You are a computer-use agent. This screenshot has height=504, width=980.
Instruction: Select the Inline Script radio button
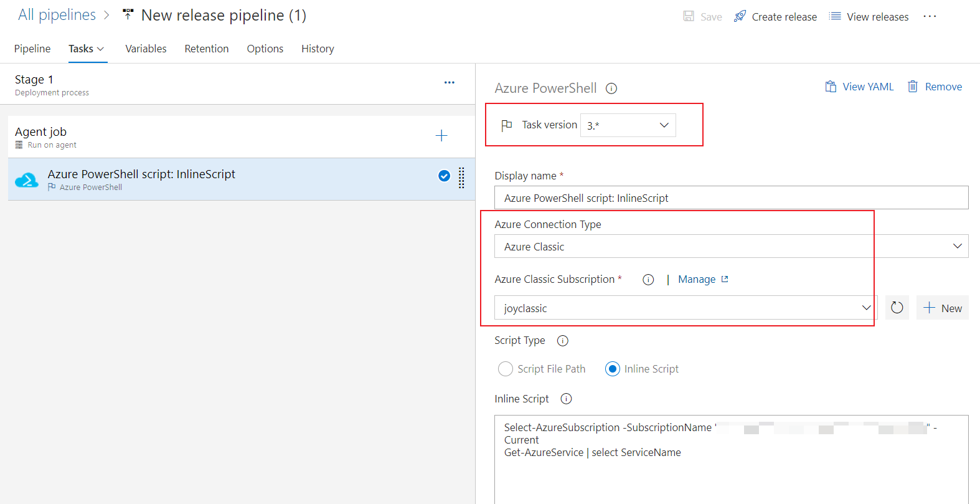pos(613,369)
